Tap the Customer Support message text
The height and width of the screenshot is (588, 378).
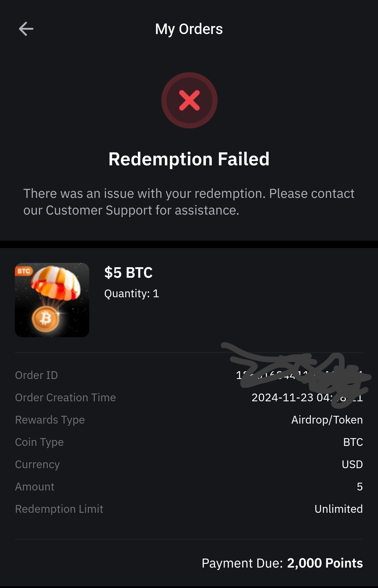(189, 202)
